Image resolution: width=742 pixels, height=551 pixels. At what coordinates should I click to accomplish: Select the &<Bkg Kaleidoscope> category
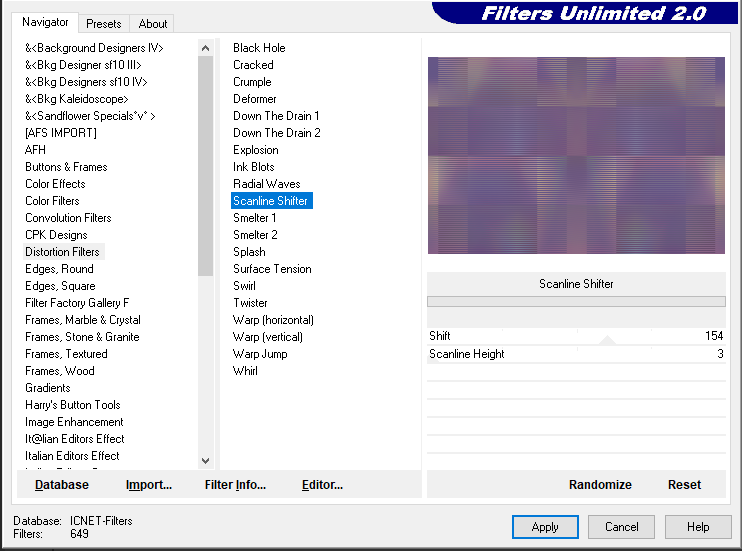pos(77,99)
